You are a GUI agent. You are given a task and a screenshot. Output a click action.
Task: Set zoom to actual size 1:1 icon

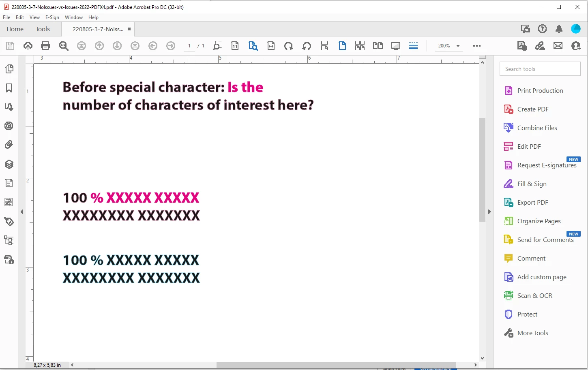[x=235, y=46]
